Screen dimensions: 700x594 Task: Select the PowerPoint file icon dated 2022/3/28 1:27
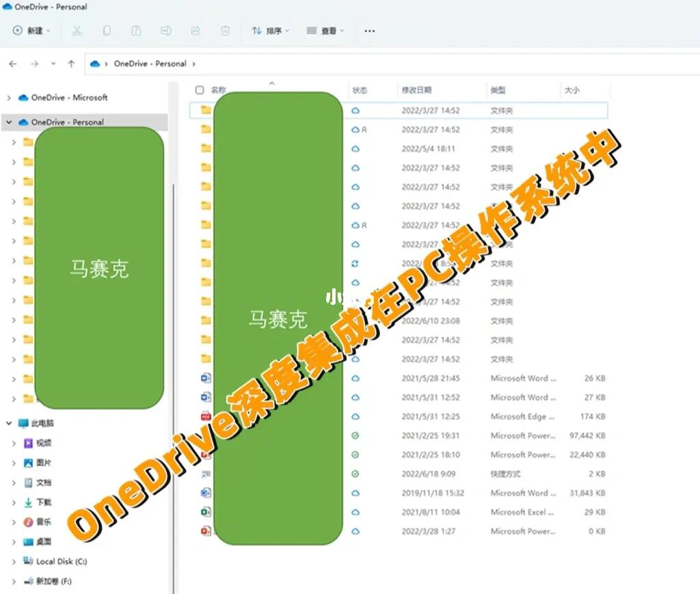(x=206, y=531)
